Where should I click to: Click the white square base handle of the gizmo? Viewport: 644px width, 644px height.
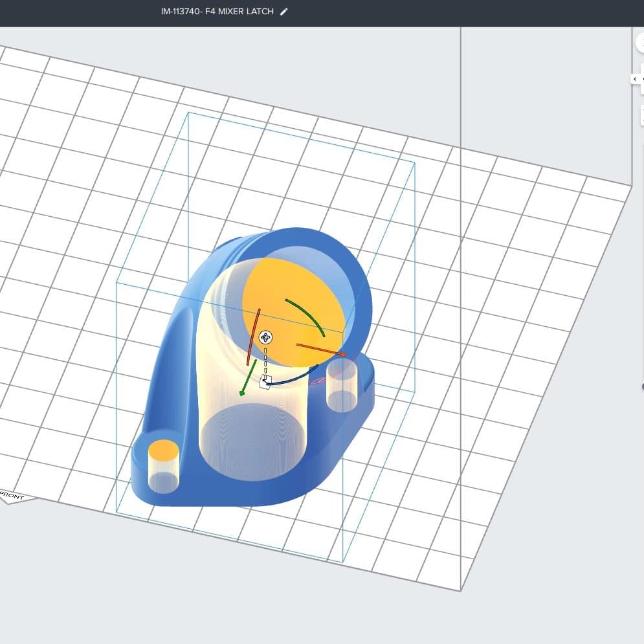pos(265,383)
